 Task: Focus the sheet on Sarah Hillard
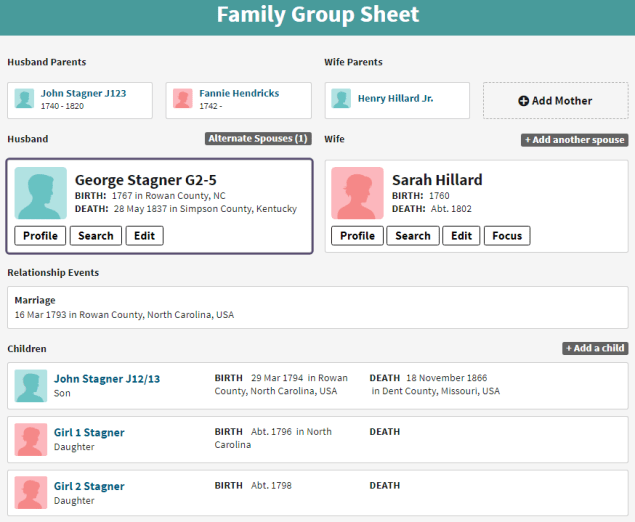[507, 236]
